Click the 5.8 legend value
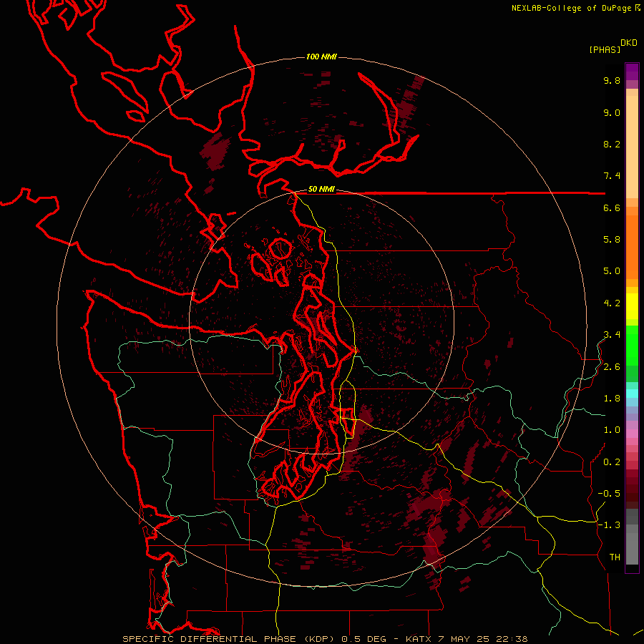The image size is (644, 644). point(612,240)
